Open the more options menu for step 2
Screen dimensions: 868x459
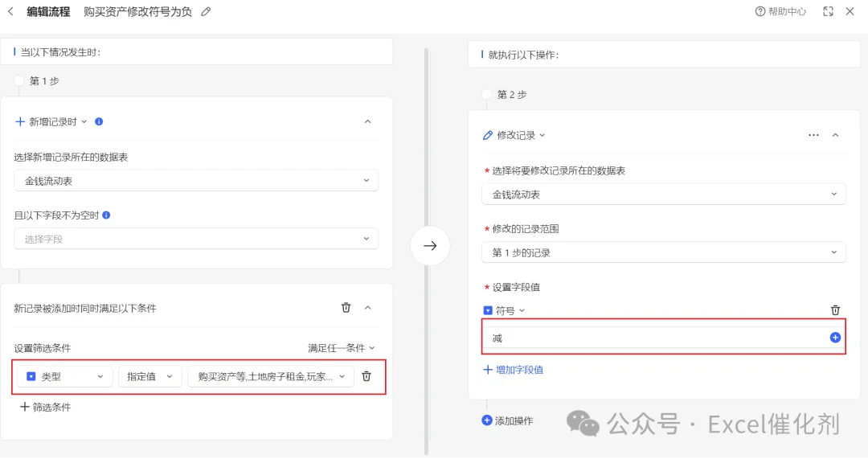pos(813,135)
